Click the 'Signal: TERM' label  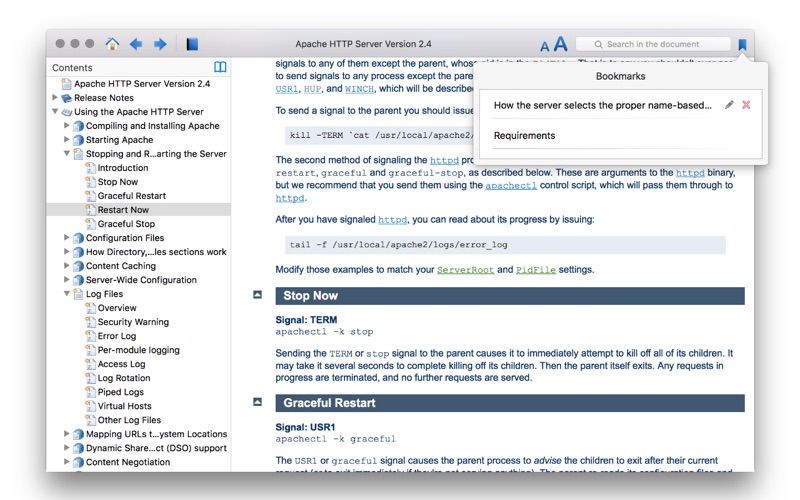pos(306,320)
